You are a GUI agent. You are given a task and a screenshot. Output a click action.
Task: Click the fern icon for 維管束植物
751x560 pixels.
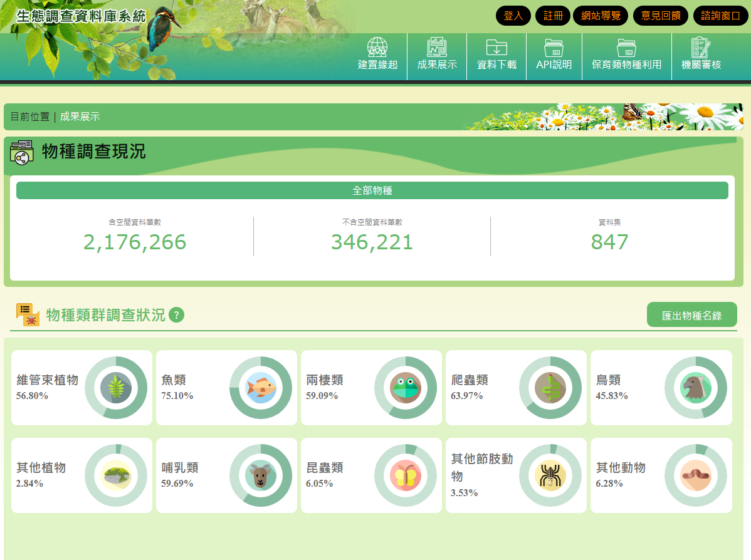tap(116, 388)
